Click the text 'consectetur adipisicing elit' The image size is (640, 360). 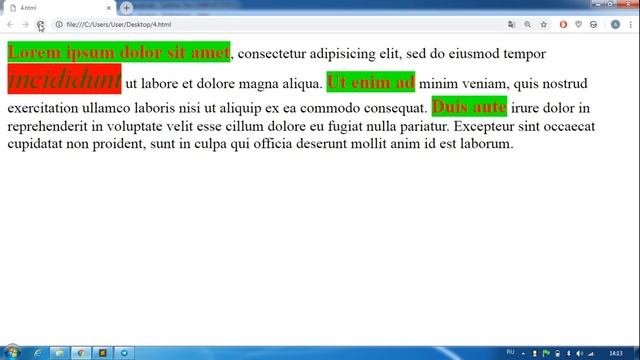coord(318,53)
